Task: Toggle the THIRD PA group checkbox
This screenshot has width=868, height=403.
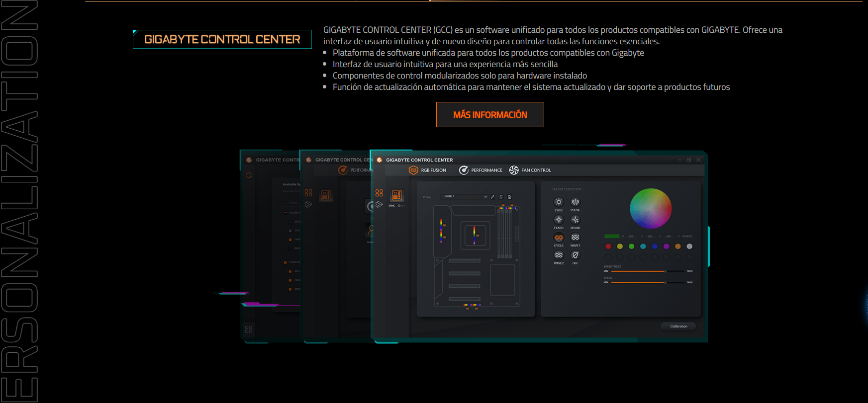Action: tap(285, 262)
